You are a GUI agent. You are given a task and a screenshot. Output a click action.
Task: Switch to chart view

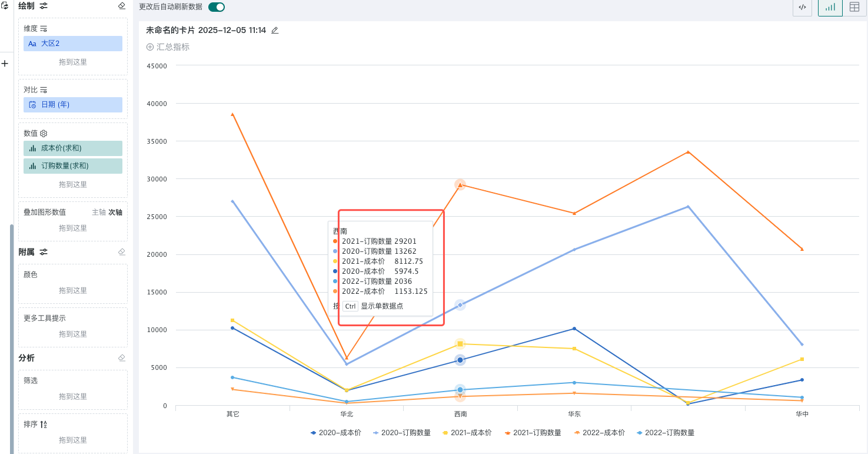tap(830, 7)
